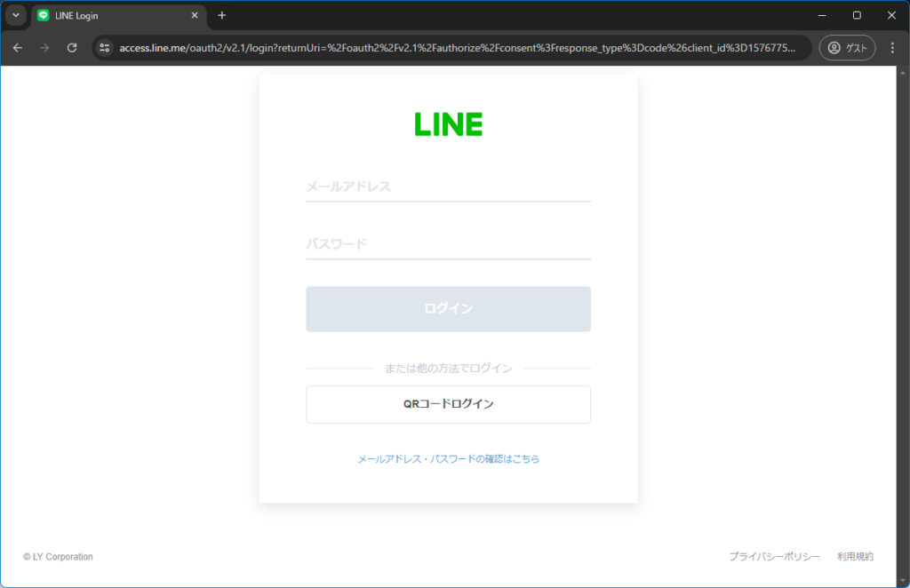Click または他の方法でログイン text

(x=448, y=369)
